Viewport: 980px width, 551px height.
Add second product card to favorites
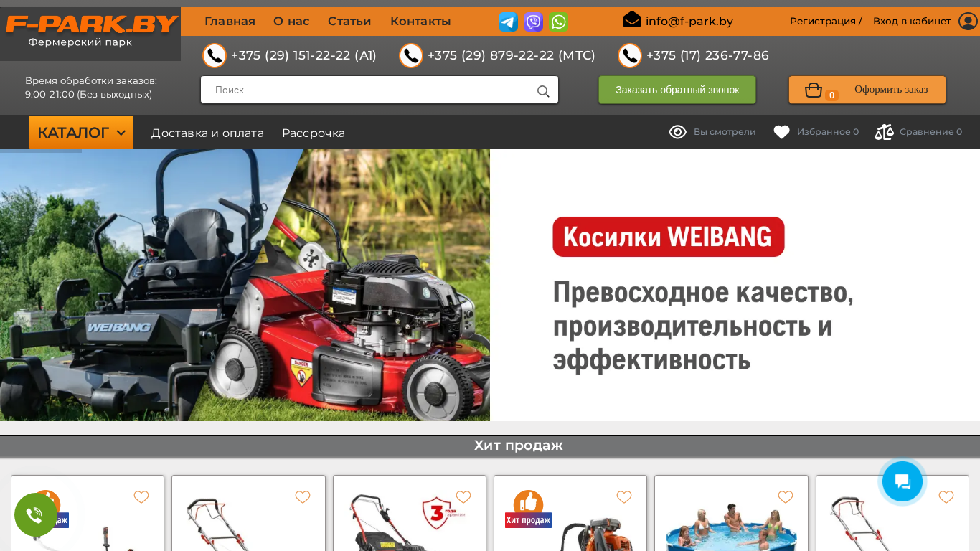[303, 497]
